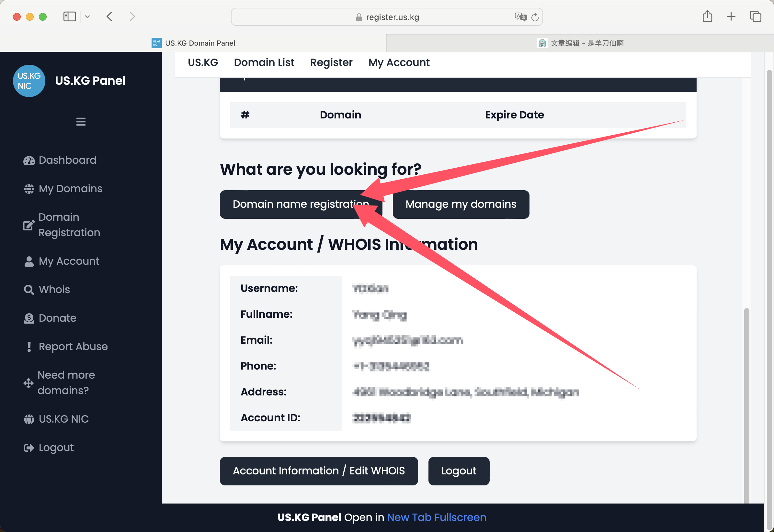Screen dimensions: 774x532
Task: Click the Domain name registration button
Action: pyautogui.click(x=301, y=204)
